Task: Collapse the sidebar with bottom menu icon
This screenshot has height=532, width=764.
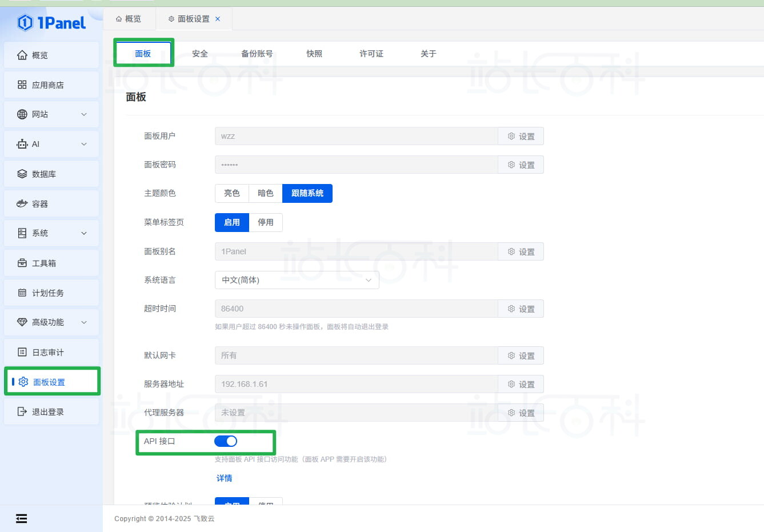Action: coord(21,518)
